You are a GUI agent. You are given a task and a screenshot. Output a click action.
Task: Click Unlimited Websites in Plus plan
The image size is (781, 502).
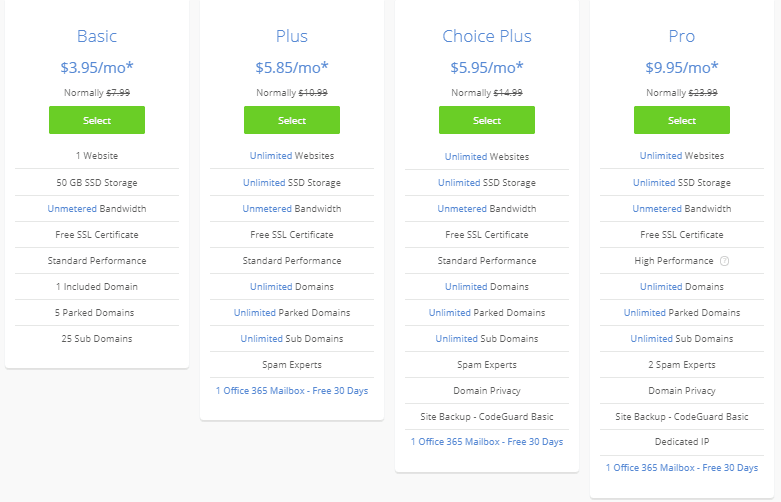(x=292, y=156)
